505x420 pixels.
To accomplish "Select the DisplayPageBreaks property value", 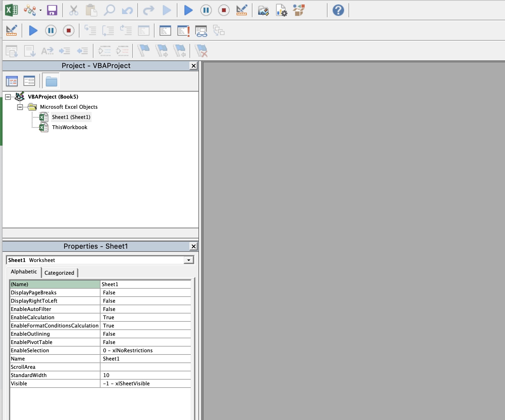I will (x=146, y=293).
